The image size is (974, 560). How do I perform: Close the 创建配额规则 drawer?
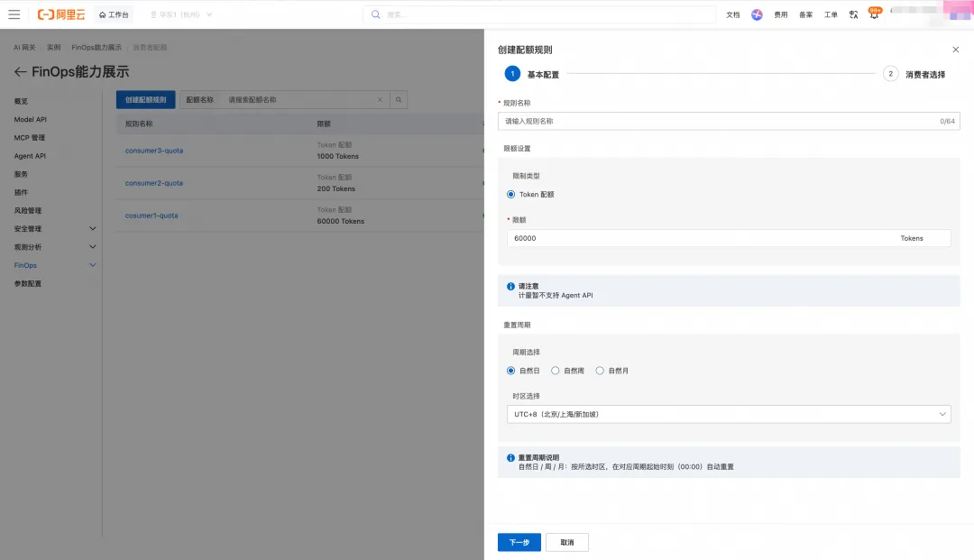click(x=955, y=50)
